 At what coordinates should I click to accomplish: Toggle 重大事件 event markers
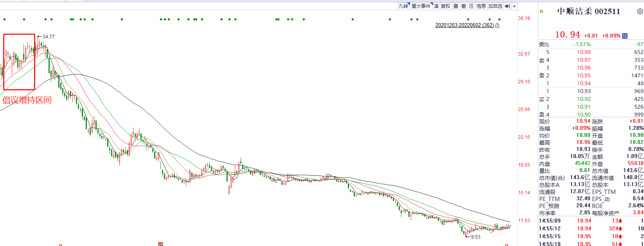coord(421,6)
